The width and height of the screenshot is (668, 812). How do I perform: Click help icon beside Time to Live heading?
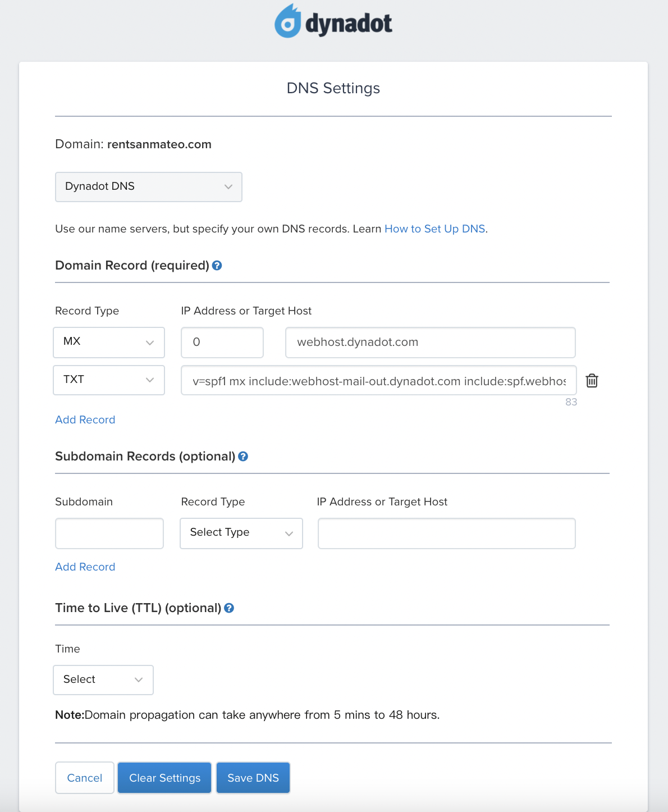pyautogui.click(x=229, y=608)
